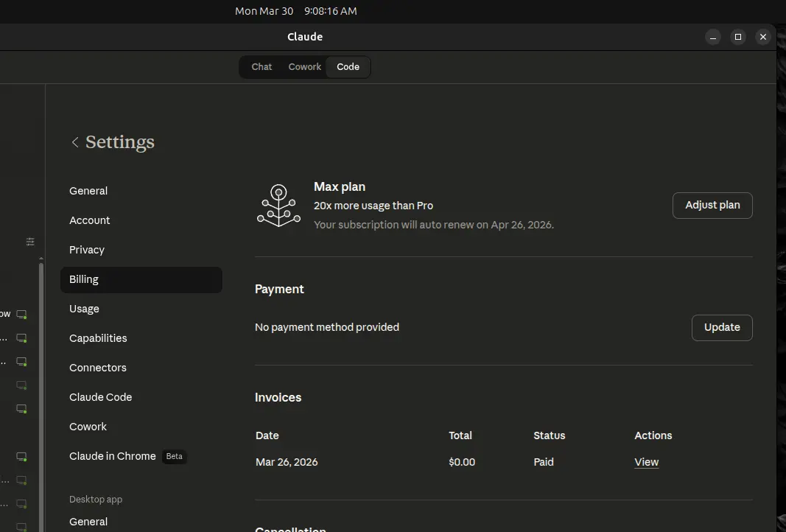Switch to the Chat tab

coord(262,67)
